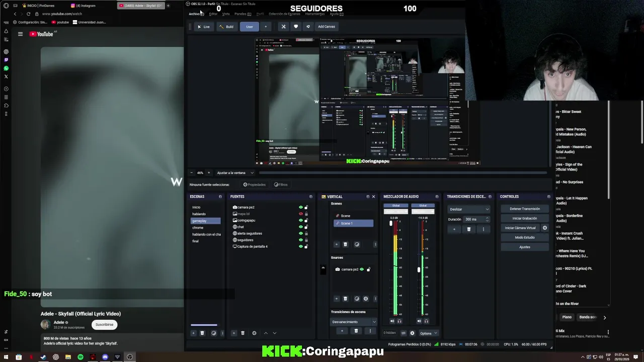
Task: Click Detener Transmisión button
Action: [525, 209]
